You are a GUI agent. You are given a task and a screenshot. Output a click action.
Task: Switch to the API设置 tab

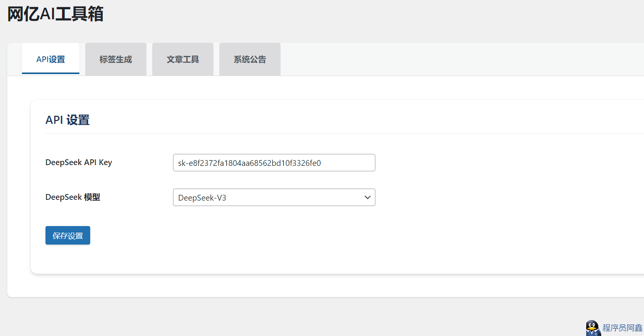(50, 59)
